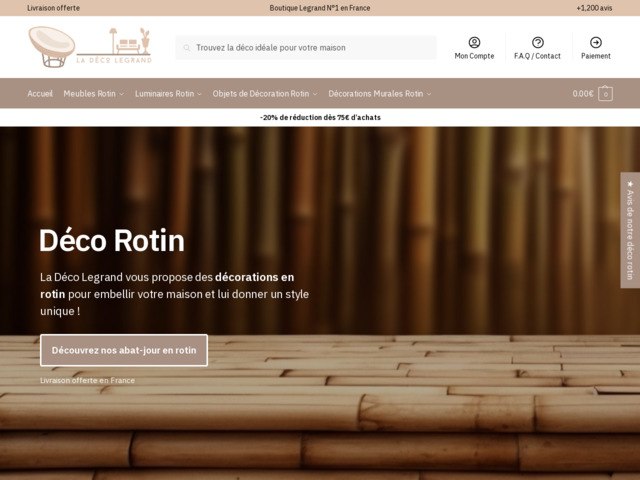Go to the Accueil menu item

(40, 94)
